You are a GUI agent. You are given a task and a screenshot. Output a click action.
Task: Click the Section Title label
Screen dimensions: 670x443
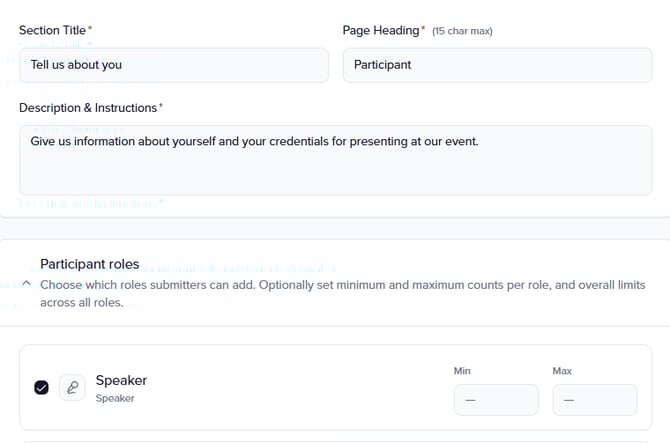[52, 31]
